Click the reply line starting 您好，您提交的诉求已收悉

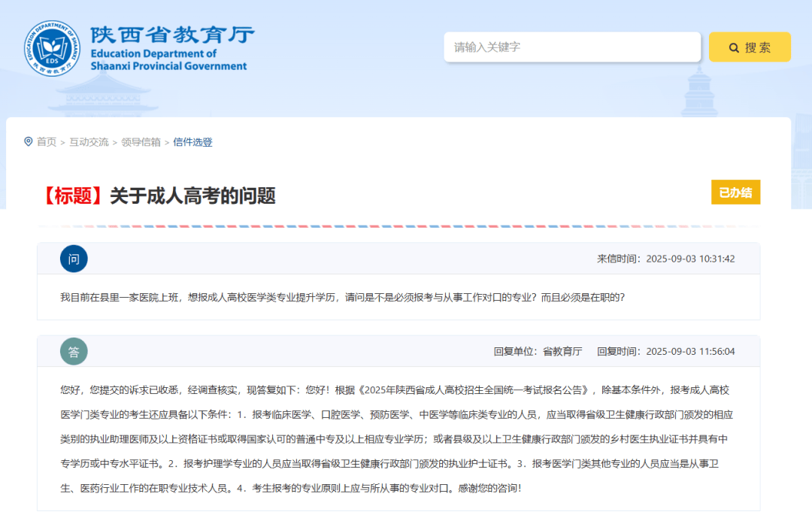pyautogui.click(x=395, y=390)
